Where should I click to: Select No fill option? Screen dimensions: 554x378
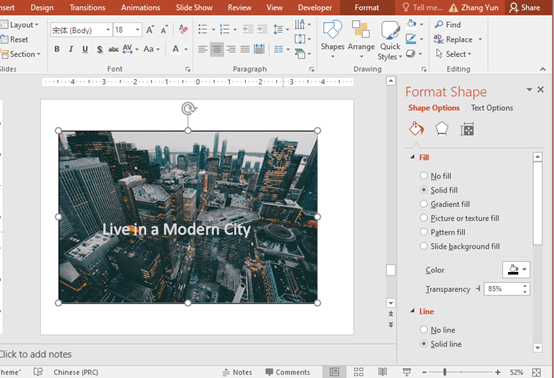coord(435,176)
